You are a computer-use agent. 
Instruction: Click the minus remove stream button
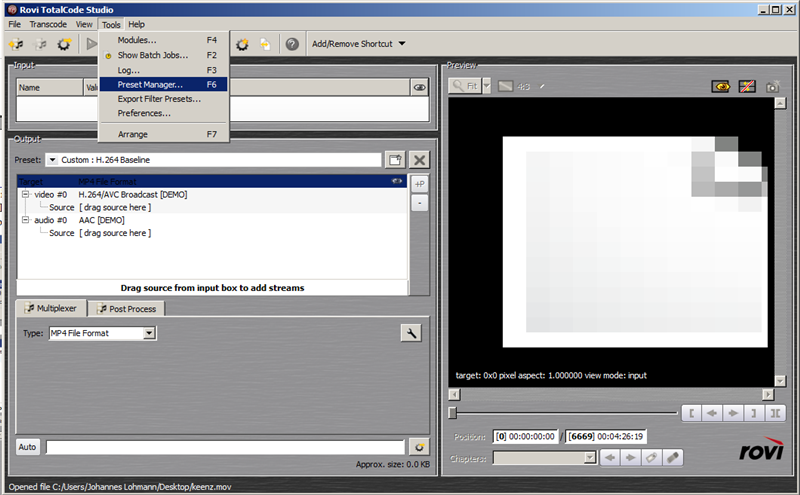click(419, 203)
